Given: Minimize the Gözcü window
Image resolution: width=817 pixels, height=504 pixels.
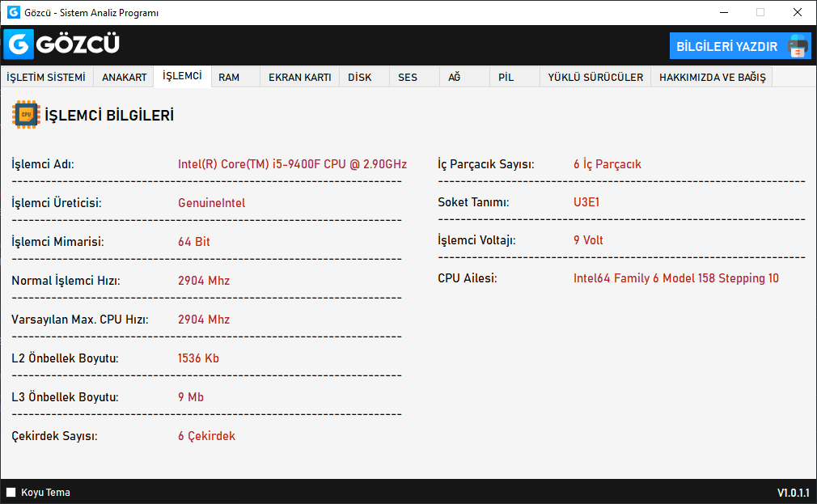Looking at the screenshot, I should click(x=724, y=12).
